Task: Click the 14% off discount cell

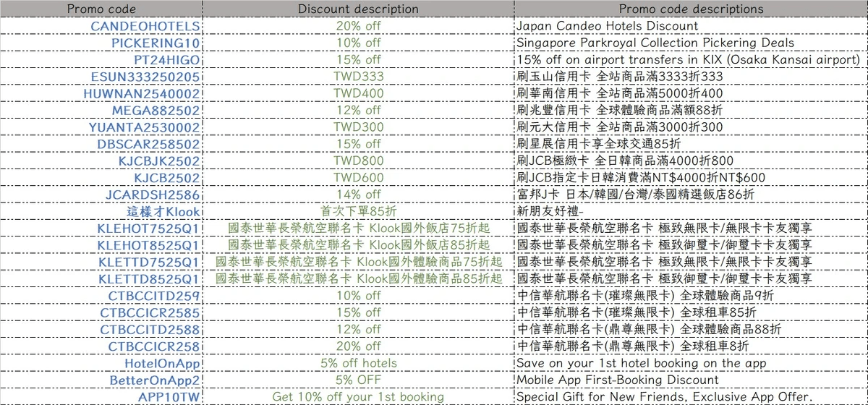Action: [358, 195]
